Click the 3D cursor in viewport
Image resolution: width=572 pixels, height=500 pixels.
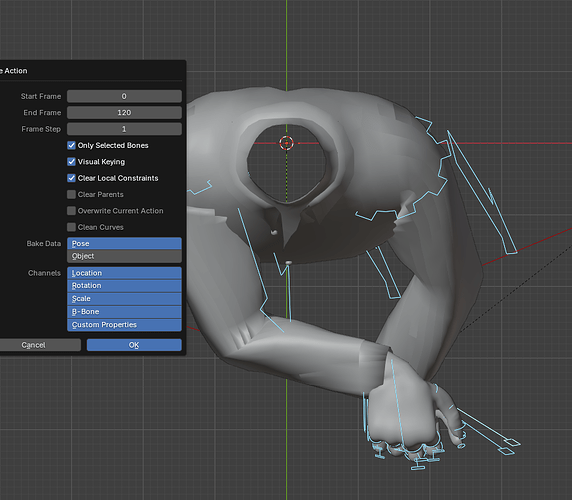tap(287, 143)
